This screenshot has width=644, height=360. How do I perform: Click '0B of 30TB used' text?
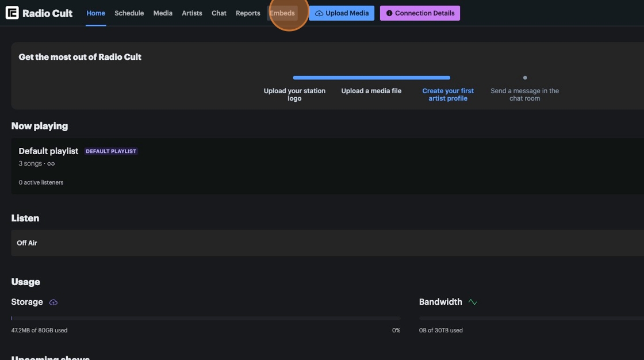click(x=440, y=331)
